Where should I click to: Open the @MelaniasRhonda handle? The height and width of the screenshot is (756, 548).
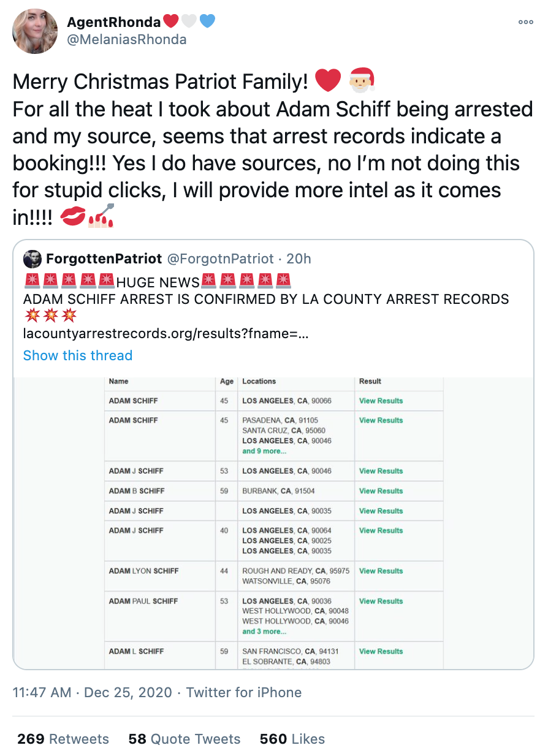[x=127, y=40]
